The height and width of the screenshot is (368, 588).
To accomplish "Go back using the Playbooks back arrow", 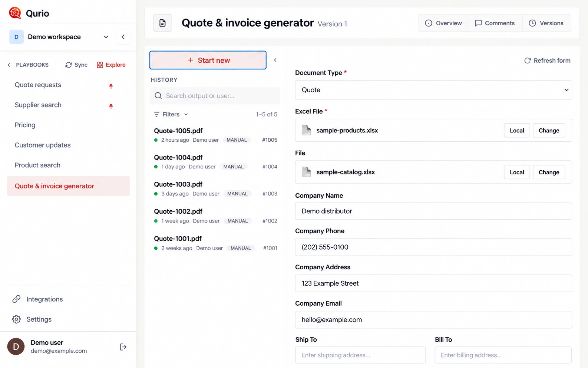I will 9,65.
